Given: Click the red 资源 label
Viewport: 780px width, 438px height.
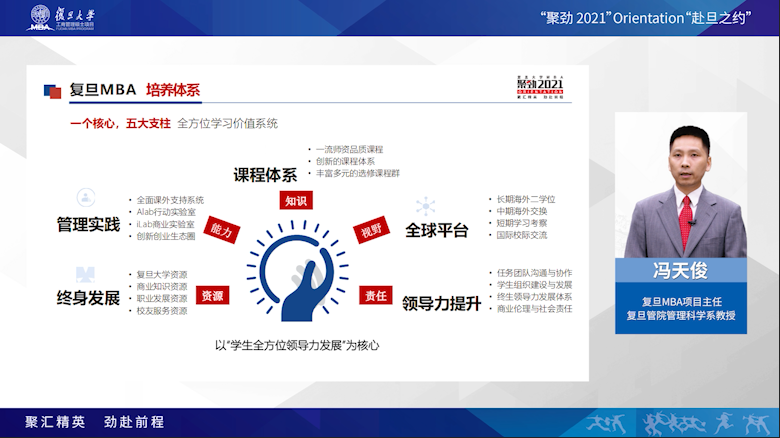Looking at the screenshot, I should point(212,296).
